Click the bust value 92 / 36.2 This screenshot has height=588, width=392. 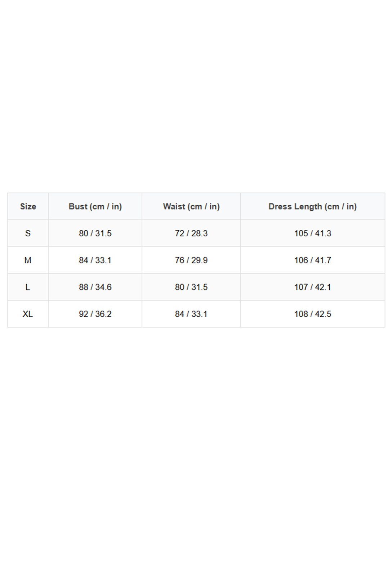tap(95, 314)
